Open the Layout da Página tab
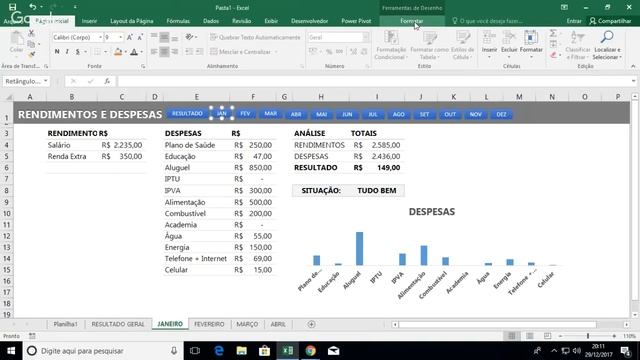Viewport: 640px width, 360px height. coord(131,21)
